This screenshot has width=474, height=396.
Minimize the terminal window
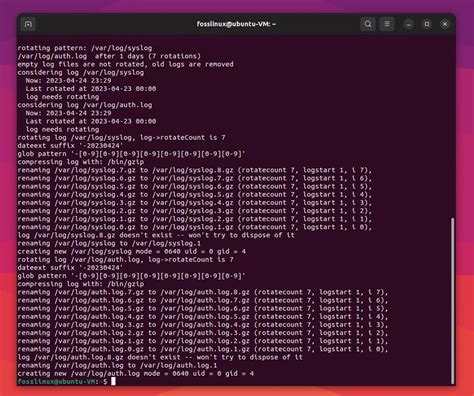[409, 24]
